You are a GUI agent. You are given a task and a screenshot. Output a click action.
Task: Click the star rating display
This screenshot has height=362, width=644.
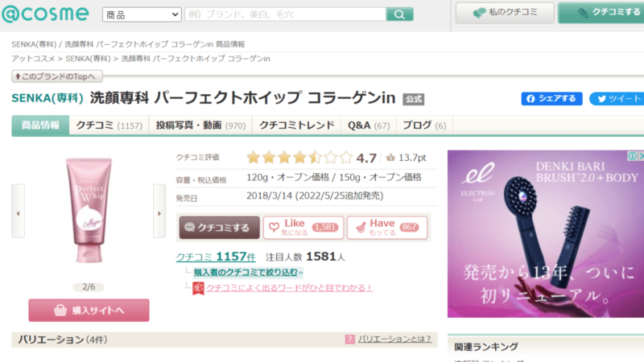coord(299,158)
